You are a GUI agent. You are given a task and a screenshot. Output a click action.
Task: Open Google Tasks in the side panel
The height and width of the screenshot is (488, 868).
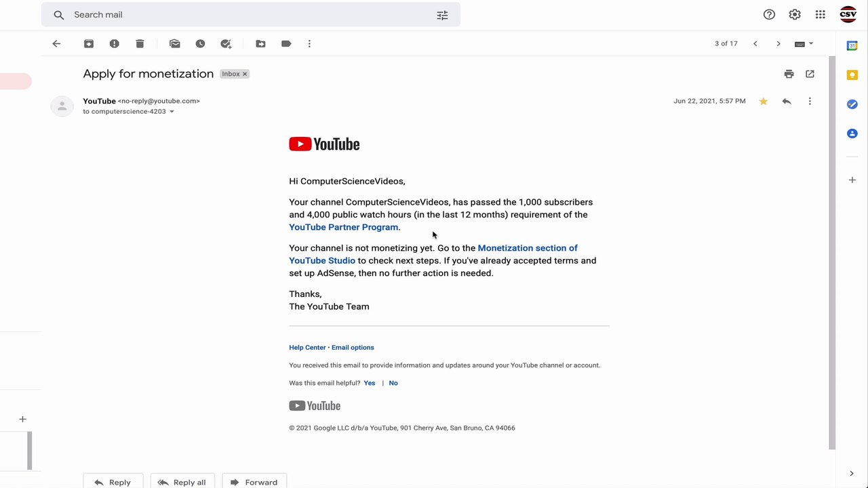(852, 104)
